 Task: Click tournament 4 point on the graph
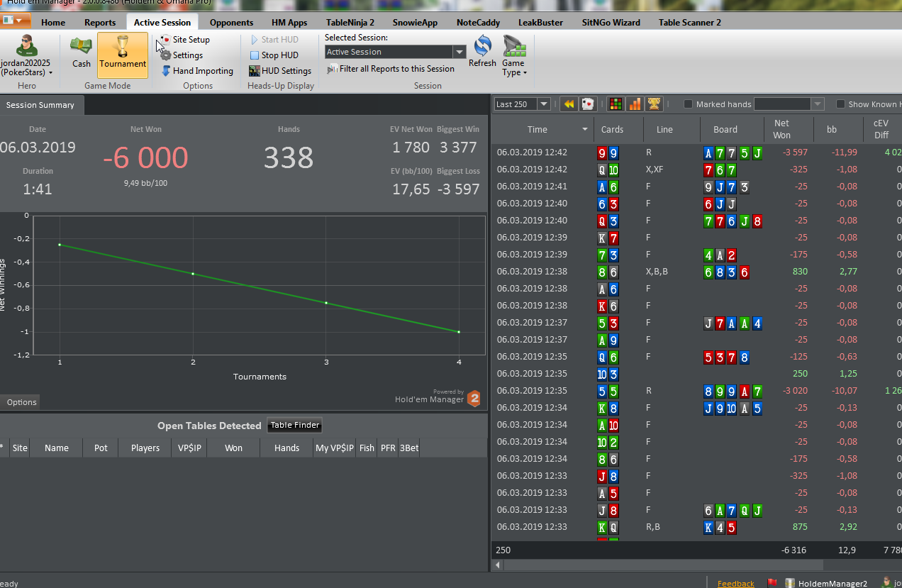[x=459, y=332]
